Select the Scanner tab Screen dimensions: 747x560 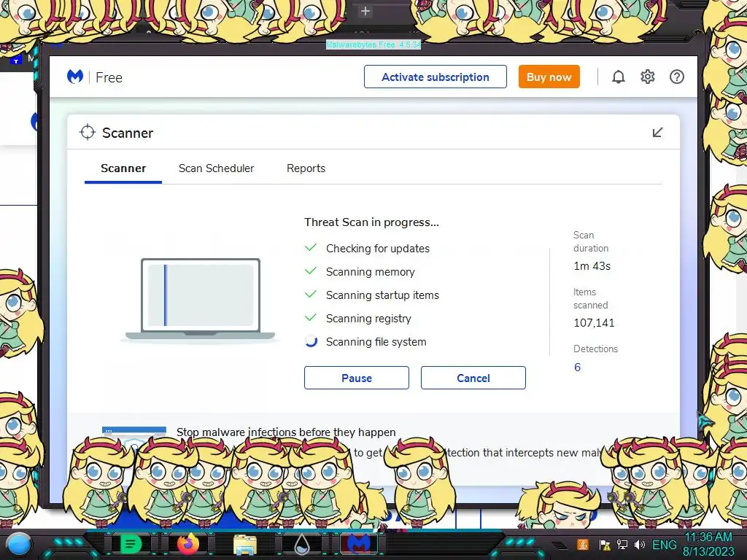123,168
